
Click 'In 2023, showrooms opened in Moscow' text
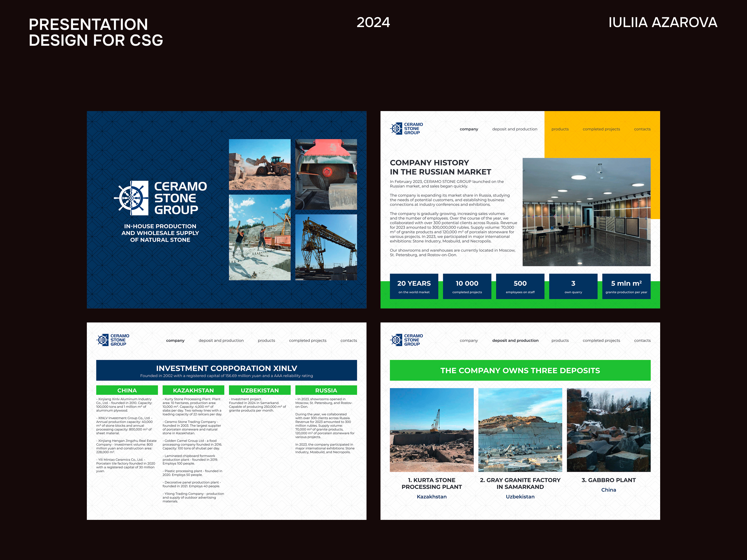(324, 403)
